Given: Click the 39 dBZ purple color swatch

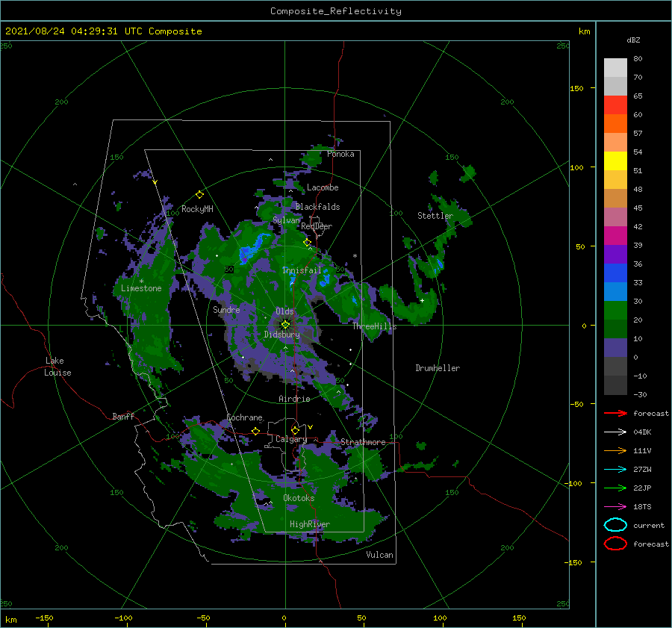Looking at the screenshot, I should (x=615, y=254).
